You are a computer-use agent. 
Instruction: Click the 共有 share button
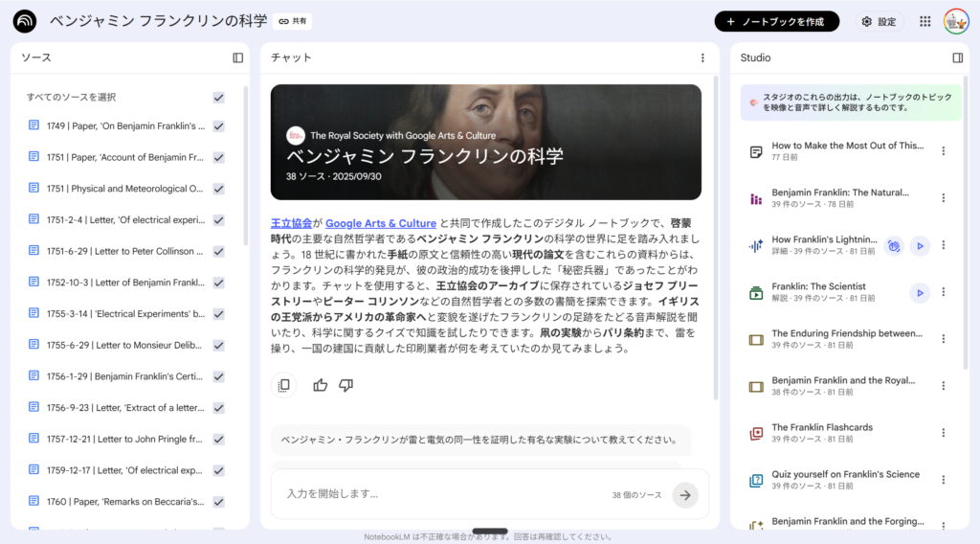click(293, 21)
